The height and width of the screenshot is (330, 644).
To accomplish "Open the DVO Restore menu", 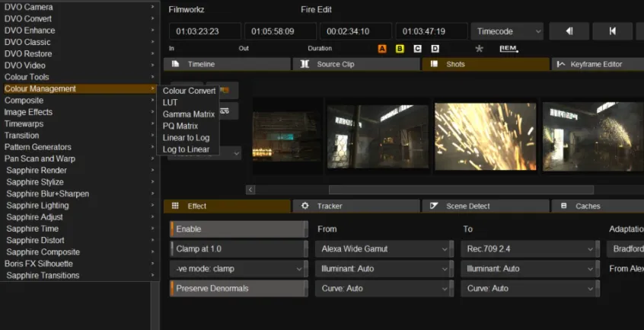I will (x=79, y=53).
